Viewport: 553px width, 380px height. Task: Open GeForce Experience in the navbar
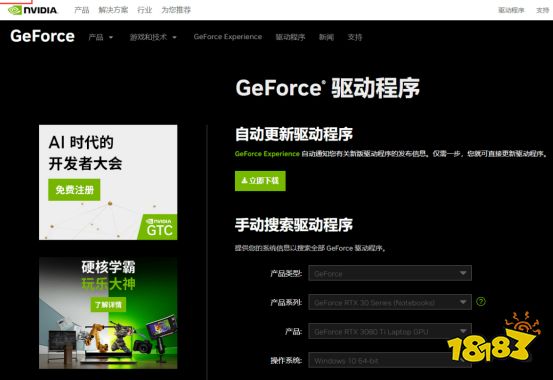click(x=228, y=37)
